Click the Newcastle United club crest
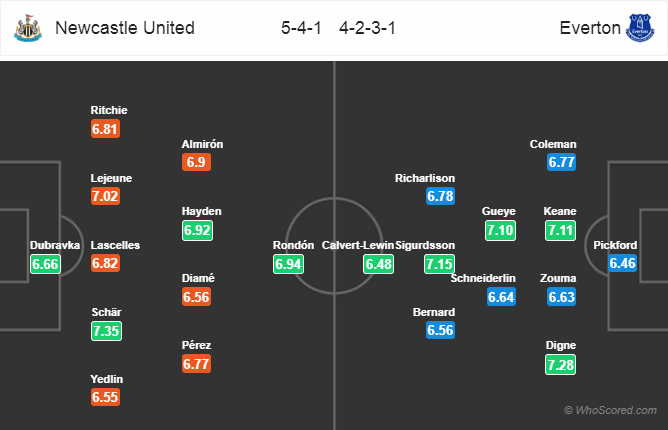The image size is (668, 430). 28,29
